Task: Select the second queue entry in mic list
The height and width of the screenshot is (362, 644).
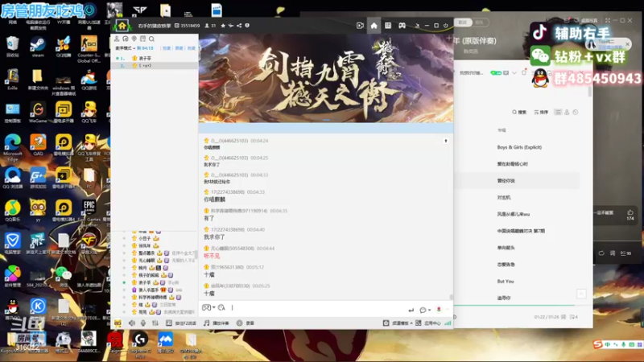Action: pos(155,65)
